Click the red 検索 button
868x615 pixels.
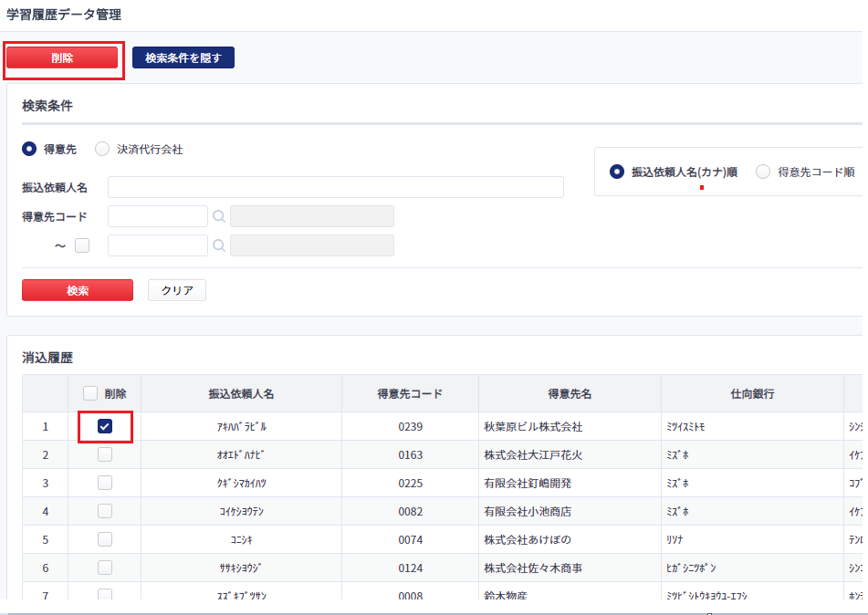(x=78, y=290)
